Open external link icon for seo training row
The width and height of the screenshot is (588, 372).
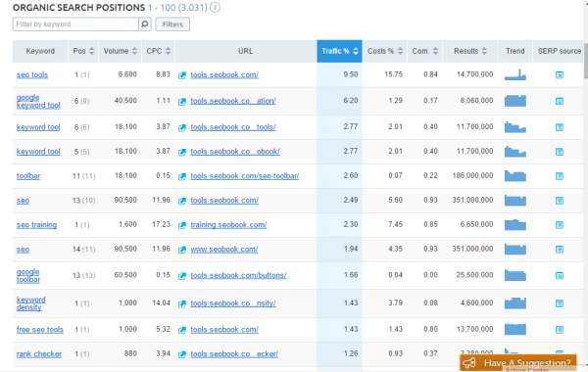[x=182, y=225]
